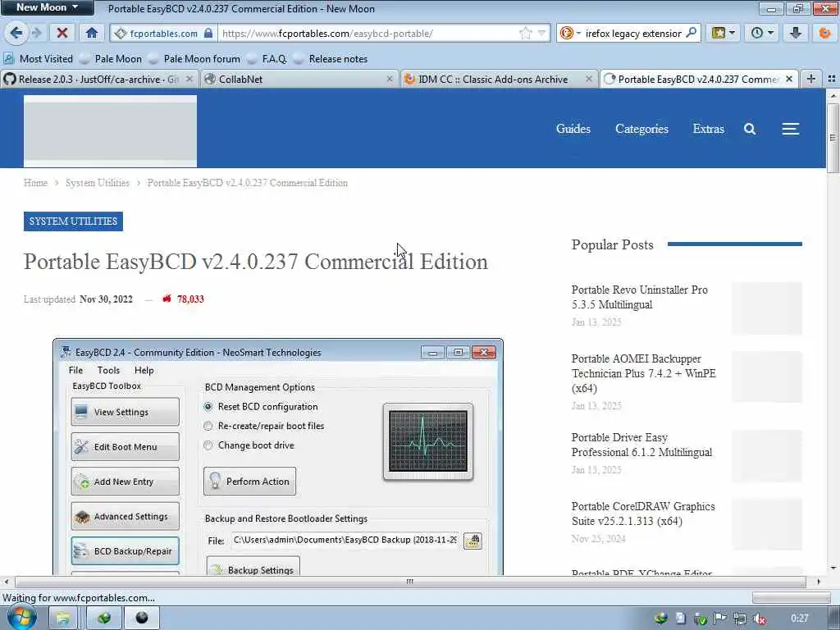Click the site logo placeholder in the header
Screen dimensions: 840x630
(111, 130)
